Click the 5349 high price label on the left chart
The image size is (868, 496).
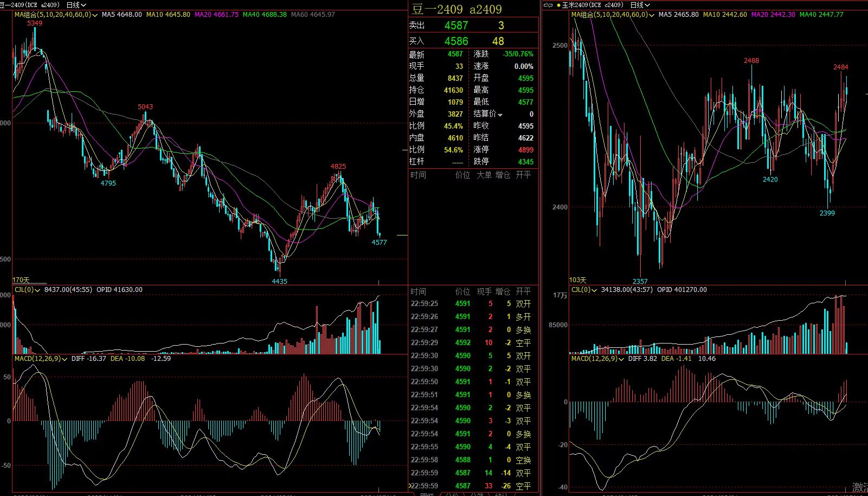point(35,23)
